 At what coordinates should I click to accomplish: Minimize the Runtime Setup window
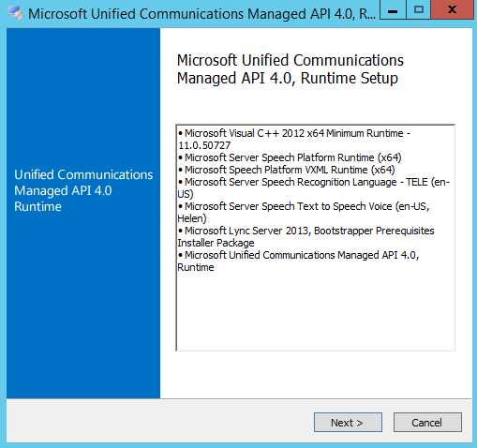pos(393,10)
